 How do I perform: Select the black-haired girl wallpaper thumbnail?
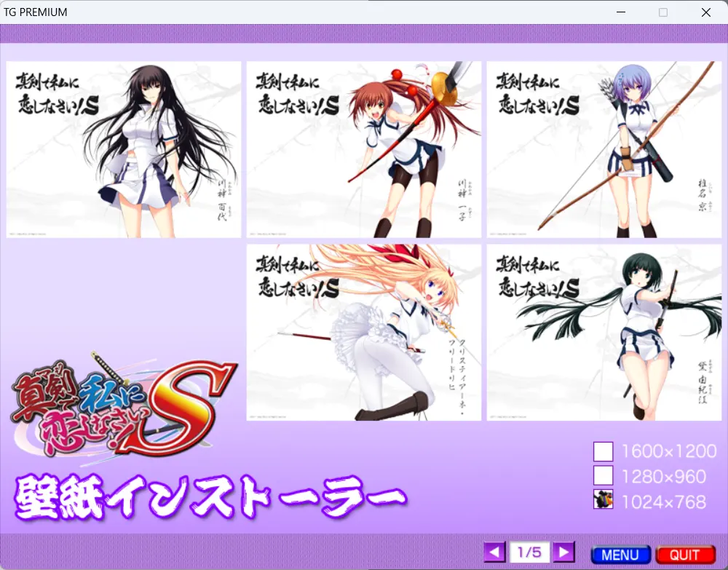[124, 149]
